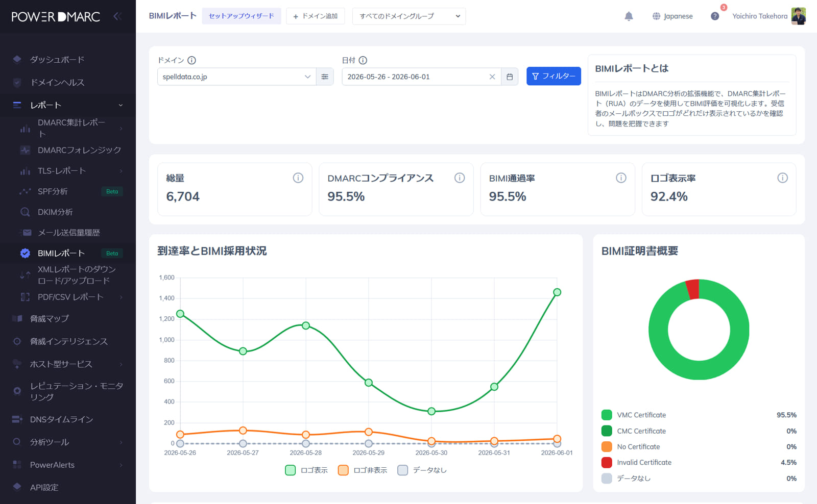Click the ダッシュボード sidebar icon
Screen dimensions: 817x504
pos(17,59)
